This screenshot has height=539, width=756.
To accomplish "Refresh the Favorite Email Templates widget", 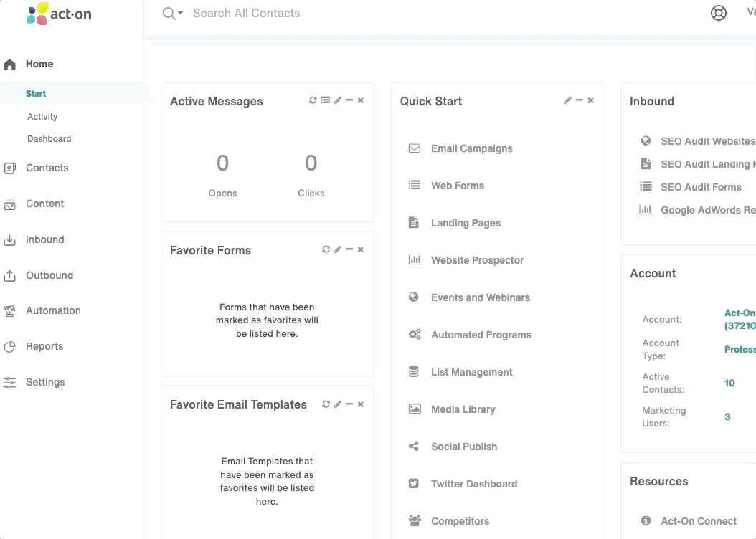I will pos(326,404).
